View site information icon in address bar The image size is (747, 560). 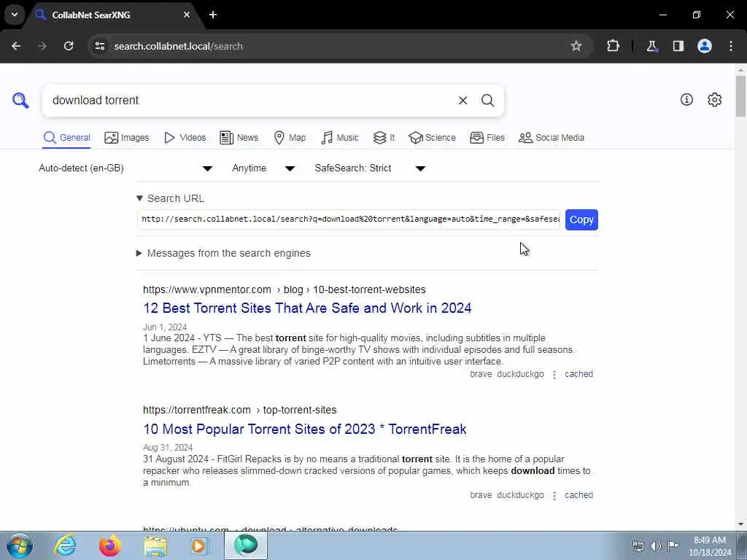click(99, 46)
